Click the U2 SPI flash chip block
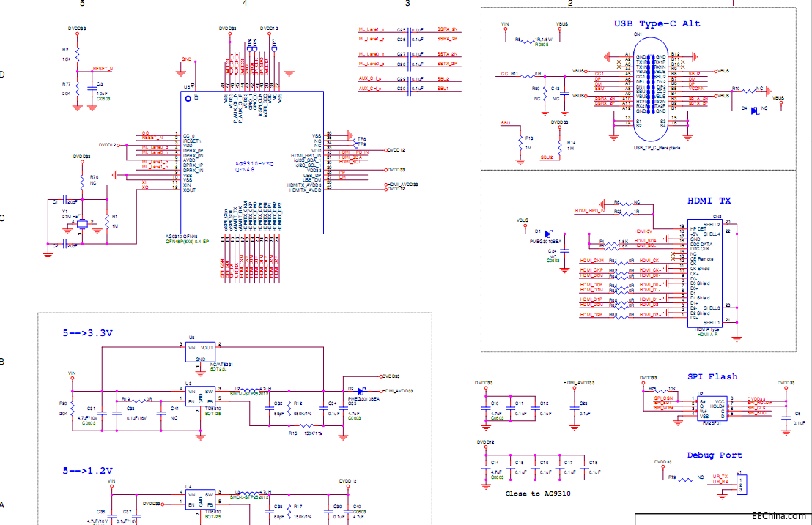 (712, 409)
